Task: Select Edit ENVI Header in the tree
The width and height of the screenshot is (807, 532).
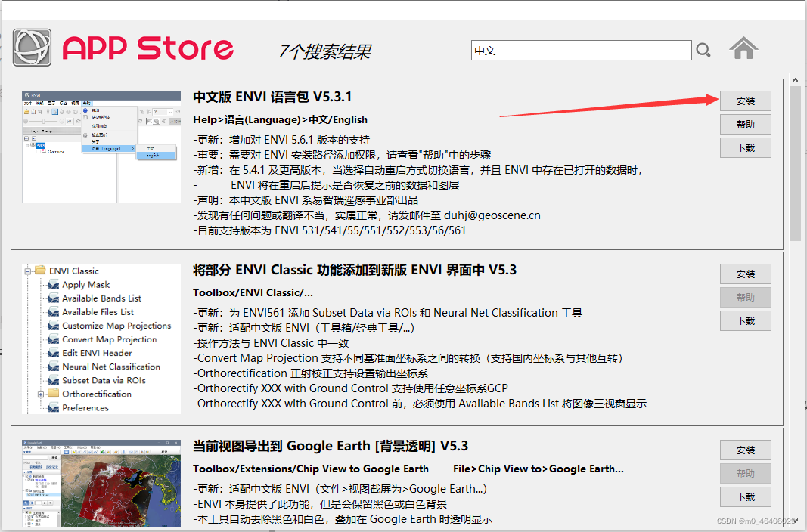Action: coord(97,353)
